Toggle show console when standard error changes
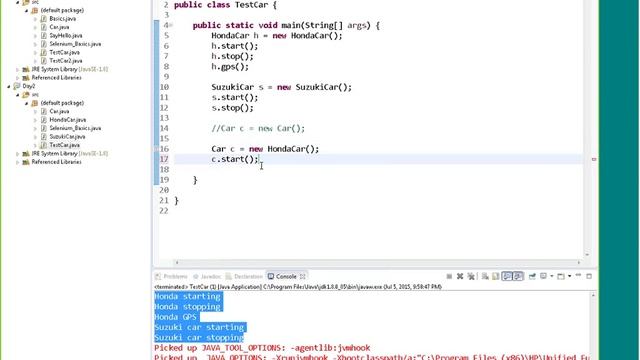 click(518, 276)
